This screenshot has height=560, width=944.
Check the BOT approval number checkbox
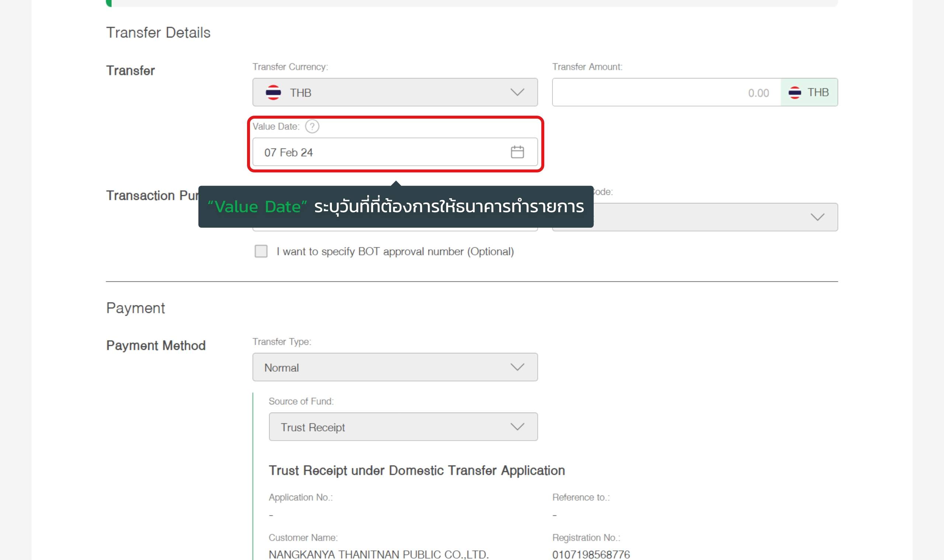261,251
